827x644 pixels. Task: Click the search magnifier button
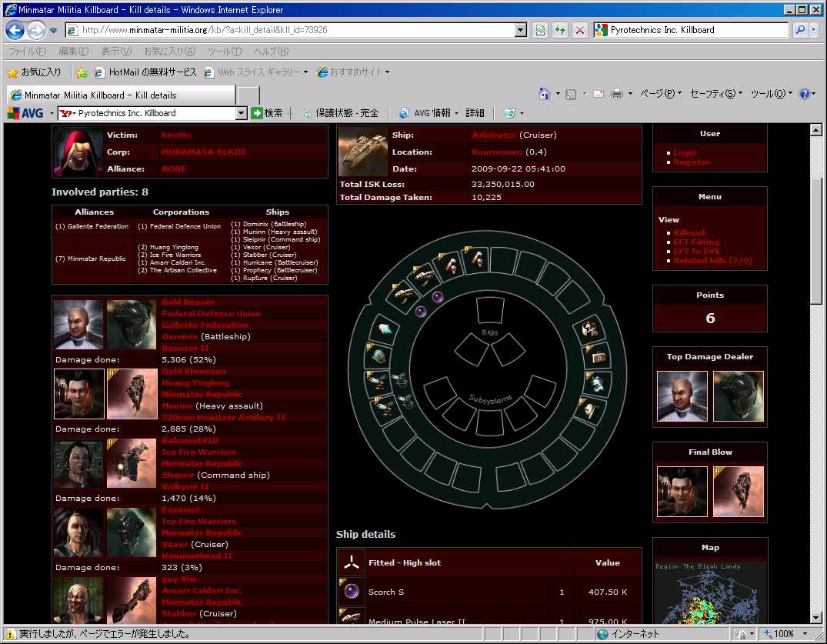pos(800,30)
